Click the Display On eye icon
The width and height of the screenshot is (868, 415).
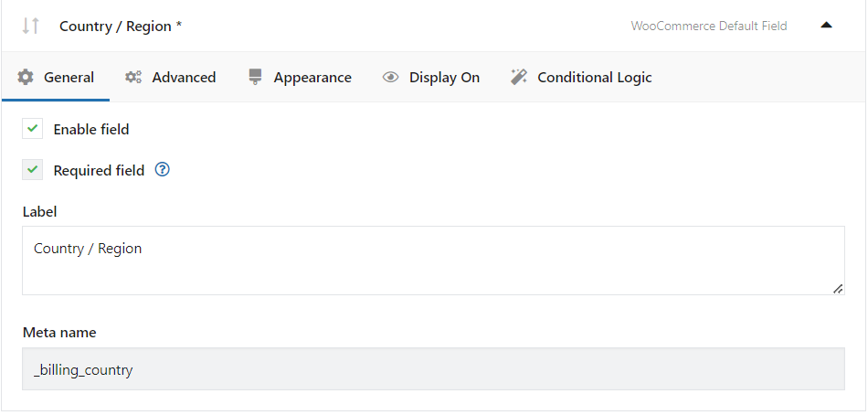coord(390,78)
